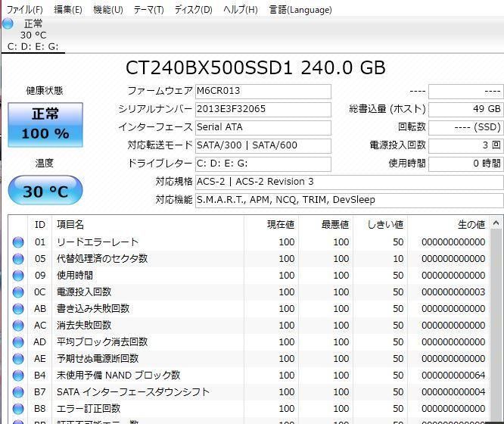Viewport: 504px width, 424px height.
Task: Click the 温度 label above temperature
Action: click(x=45, y=163)
